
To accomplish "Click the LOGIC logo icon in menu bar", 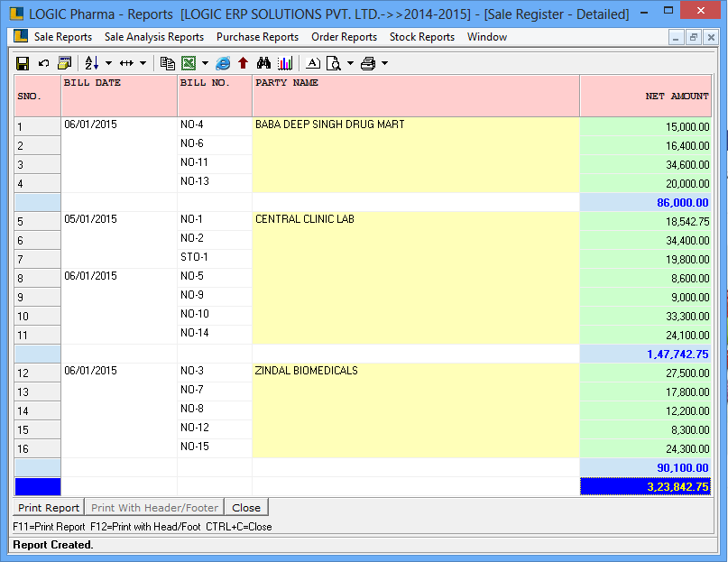I will [x=21, y=36].
